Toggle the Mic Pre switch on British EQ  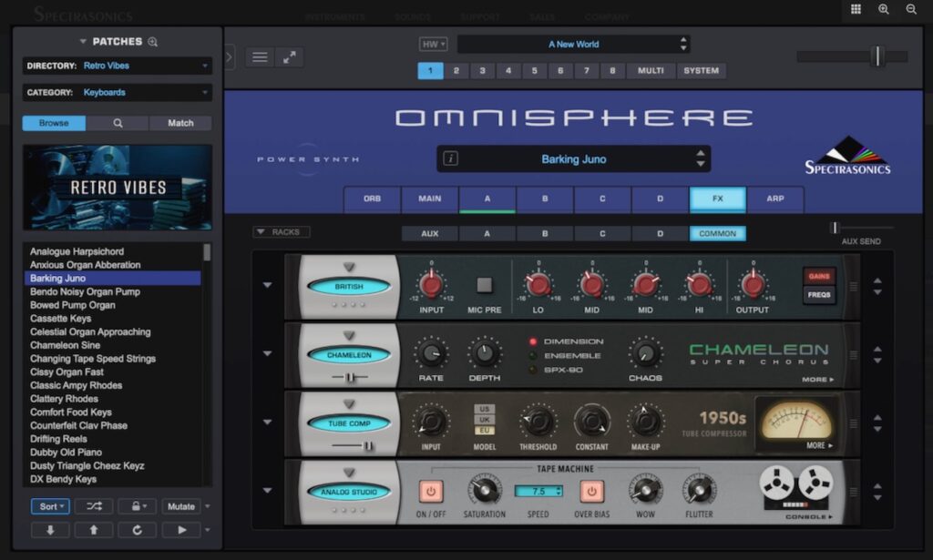485,285
